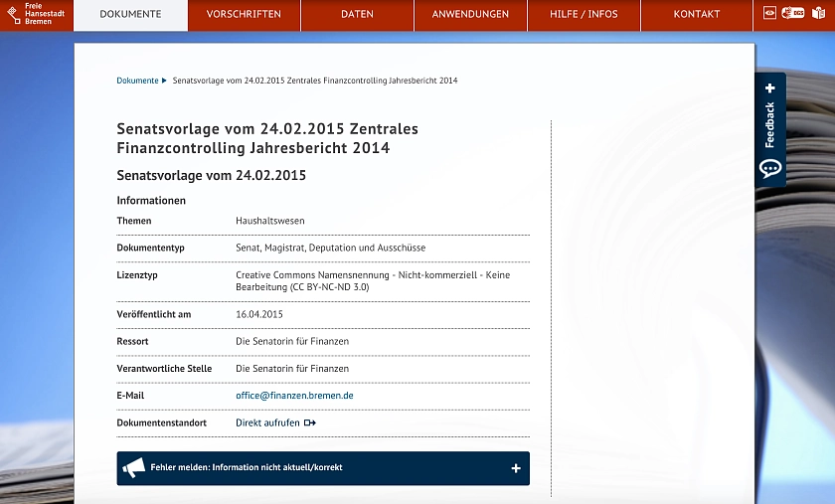Go to the Anwendungen menu
This screenshot has width=835, height=504.
coord(470,15)
